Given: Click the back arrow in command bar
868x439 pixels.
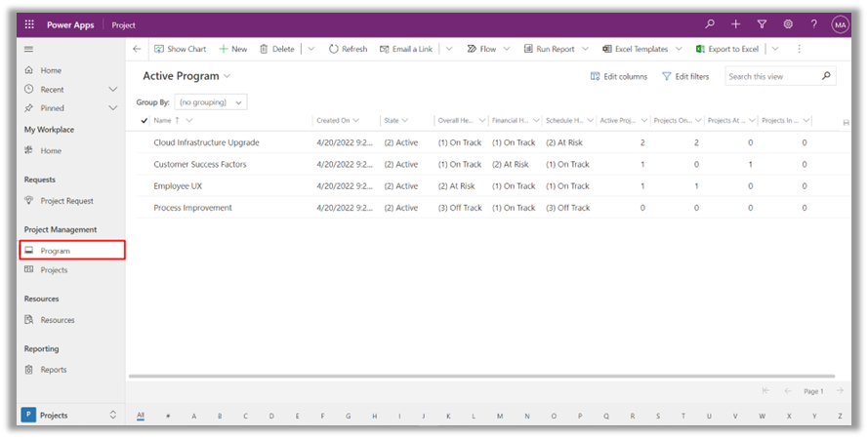Looking at the screenshot, I should tap(137, 49).
